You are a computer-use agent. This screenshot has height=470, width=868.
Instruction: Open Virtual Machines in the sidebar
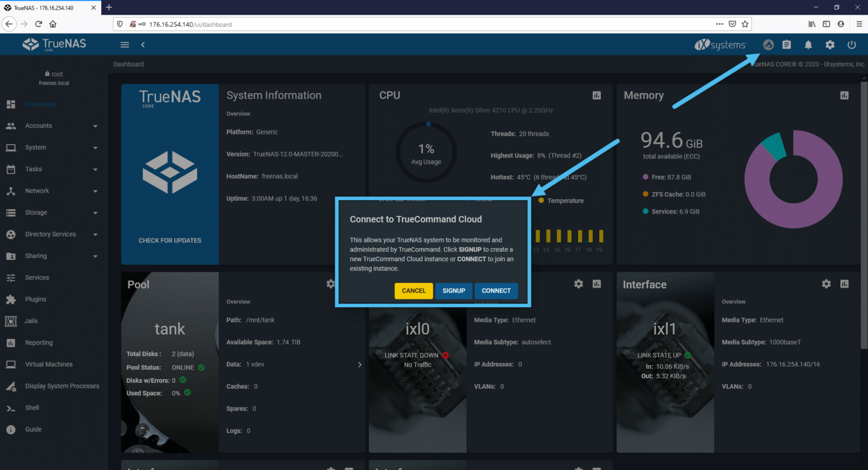click(x=54, y=364)
